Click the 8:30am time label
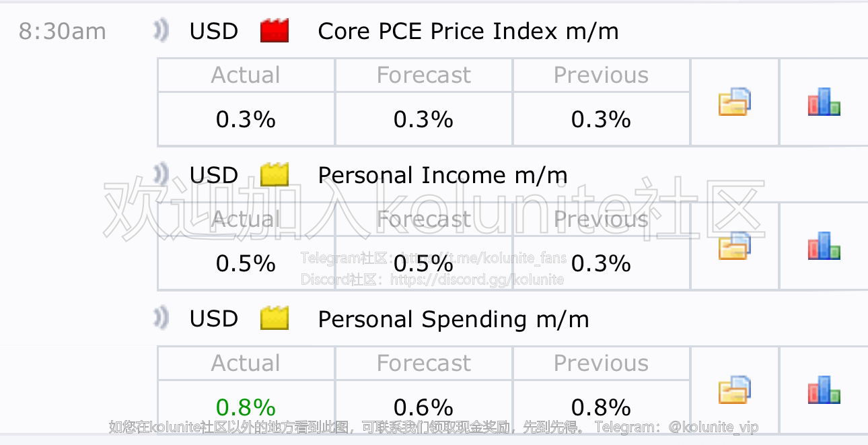 click(62, 32)
